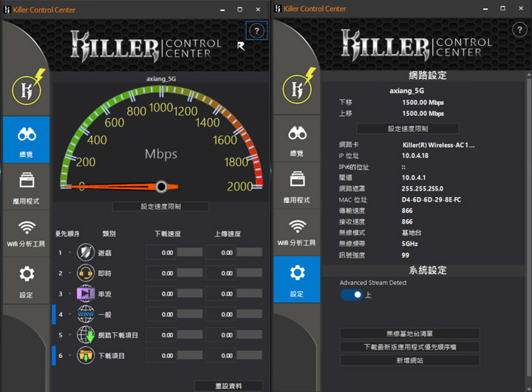Select the 一般 www globe icon

pyautogui.click(x=86, y=314)
